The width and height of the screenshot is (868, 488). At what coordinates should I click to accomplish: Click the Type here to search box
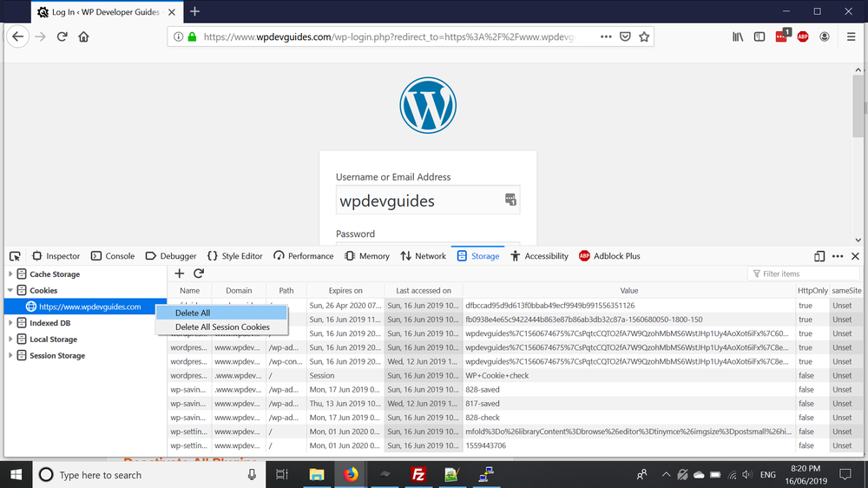149,475
